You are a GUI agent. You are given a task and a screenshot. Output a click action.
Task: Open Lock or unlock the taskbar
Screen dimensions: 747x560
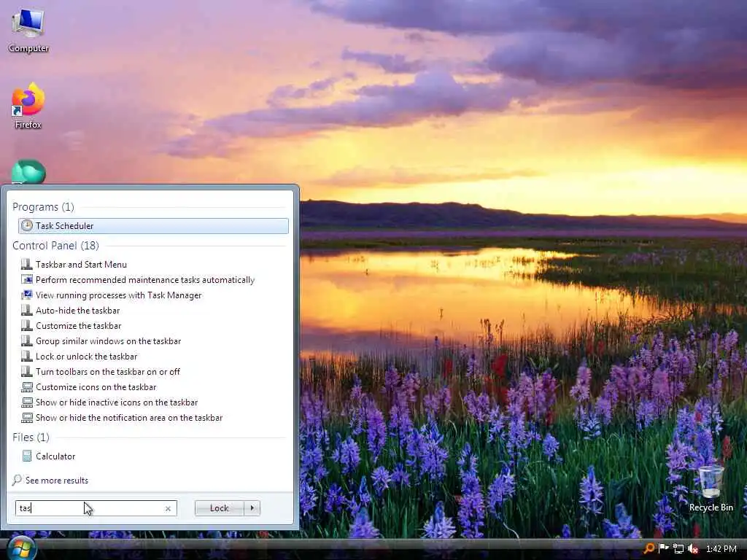86,356
